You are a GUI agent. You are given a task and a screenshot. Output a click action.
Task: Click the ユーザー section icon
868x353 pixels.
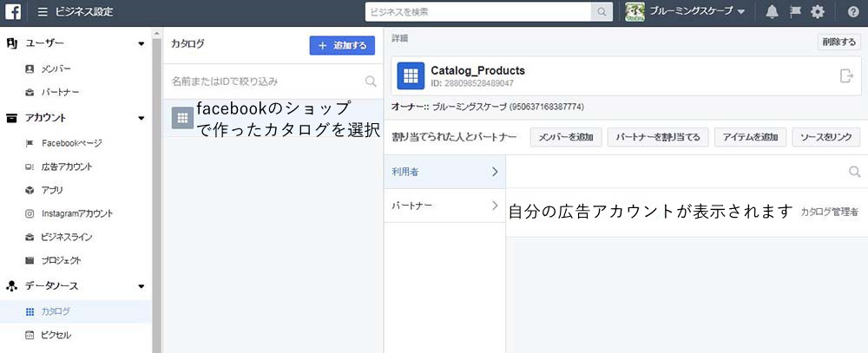click(11, 43)
